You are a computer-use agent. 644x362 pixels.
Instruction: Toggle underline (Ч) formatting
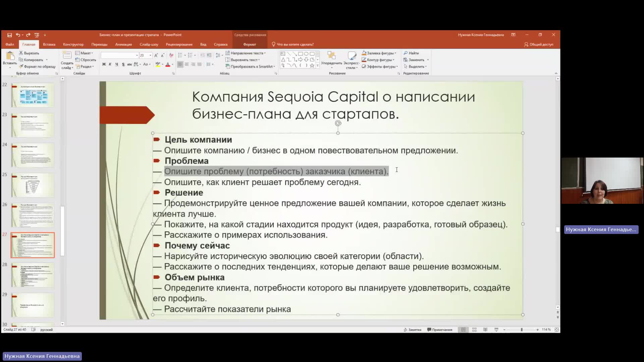coord(116,64)
